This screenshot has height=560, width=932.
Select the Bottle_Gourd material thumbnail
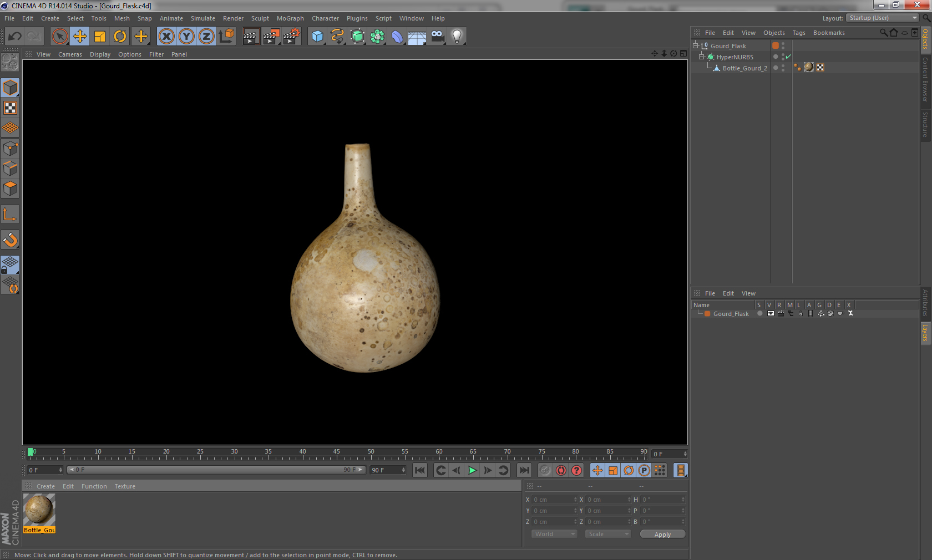point(39,510)
